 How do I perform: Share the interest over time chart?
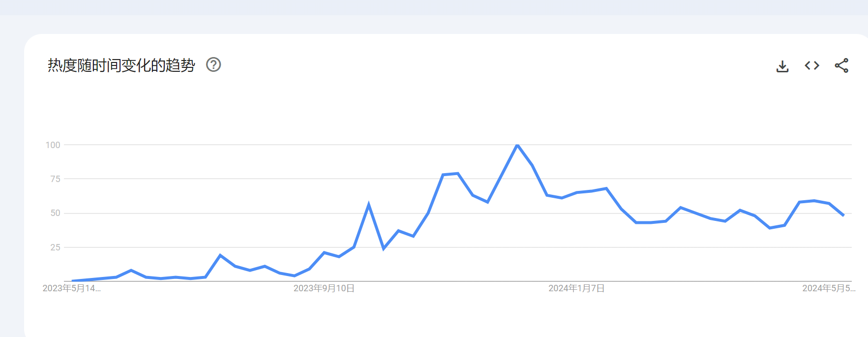click(x=841, y=65)
